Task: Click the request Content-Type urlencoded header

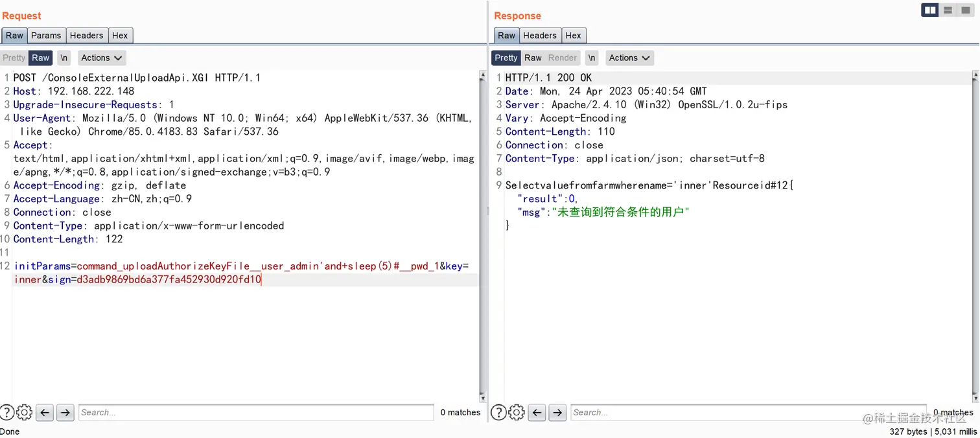Action: [x=148, y=226]
